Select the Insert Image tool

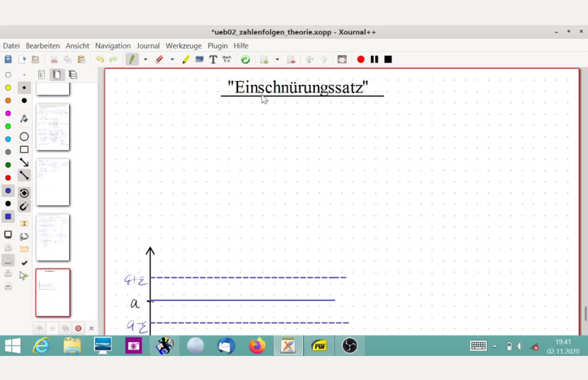(x=200, y=59)
